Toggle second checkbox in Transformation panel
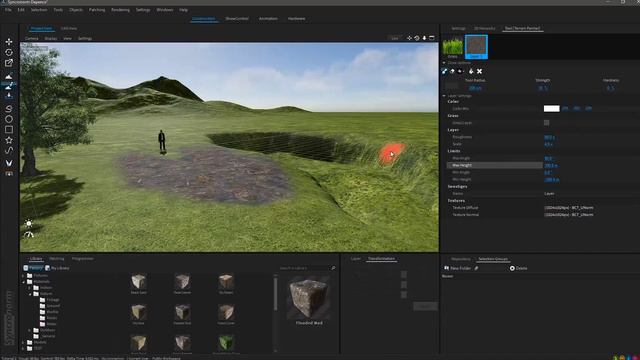640x360 pixels. click(x=404, y=284)
